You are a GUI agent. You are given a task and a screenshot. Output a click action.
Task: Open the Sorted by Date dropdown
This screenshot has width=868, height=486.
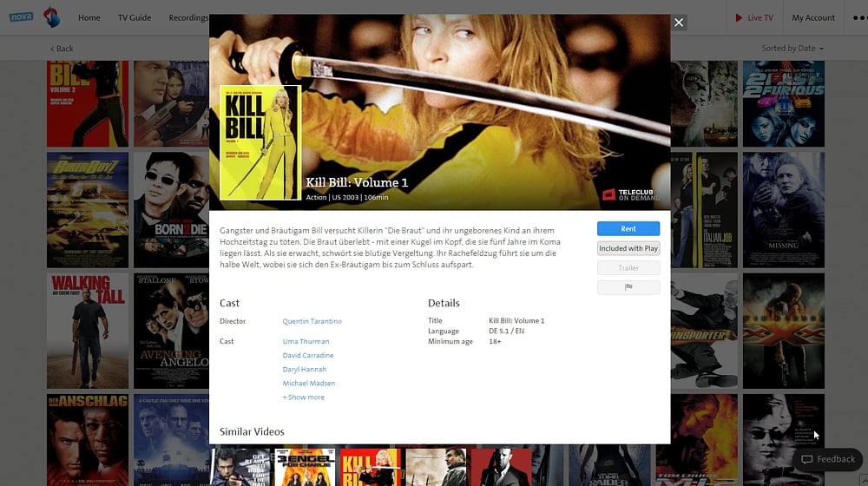pyautogui.click(x=792, y=48)
